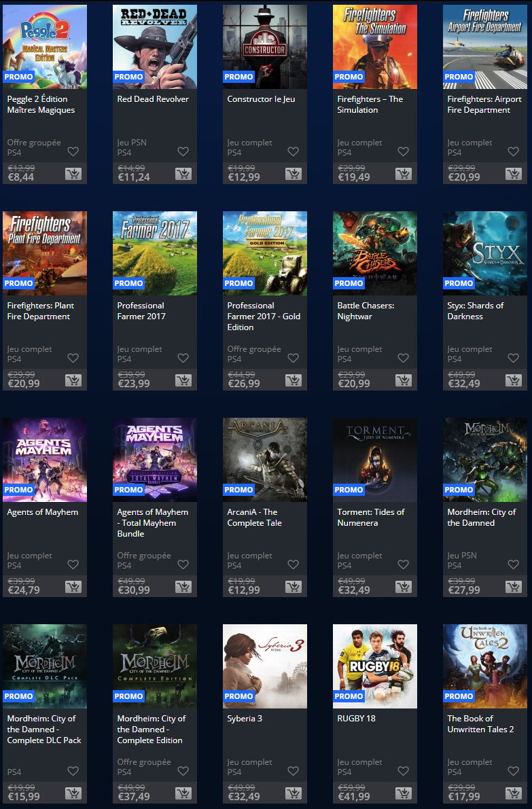This screenshot has width=532, height=809.
Task: Click cart icon for Battle Chasers: Nightwar
Action: [403, 380]
